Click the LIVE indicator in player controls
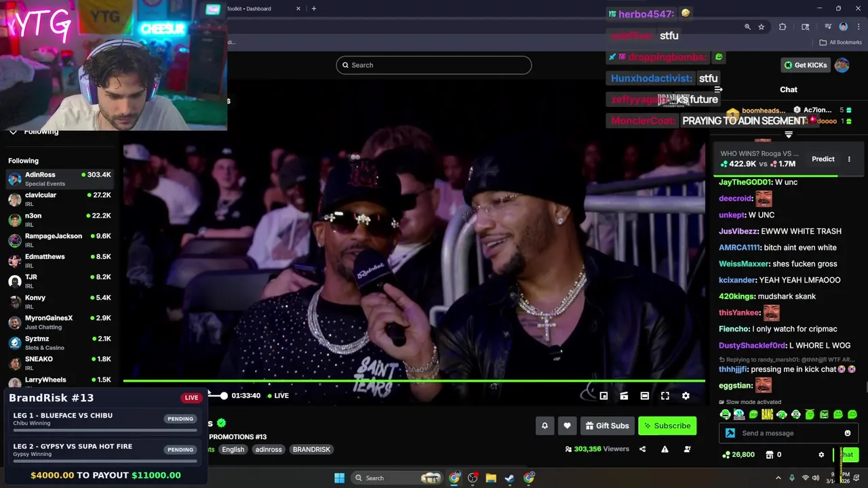 278,396
